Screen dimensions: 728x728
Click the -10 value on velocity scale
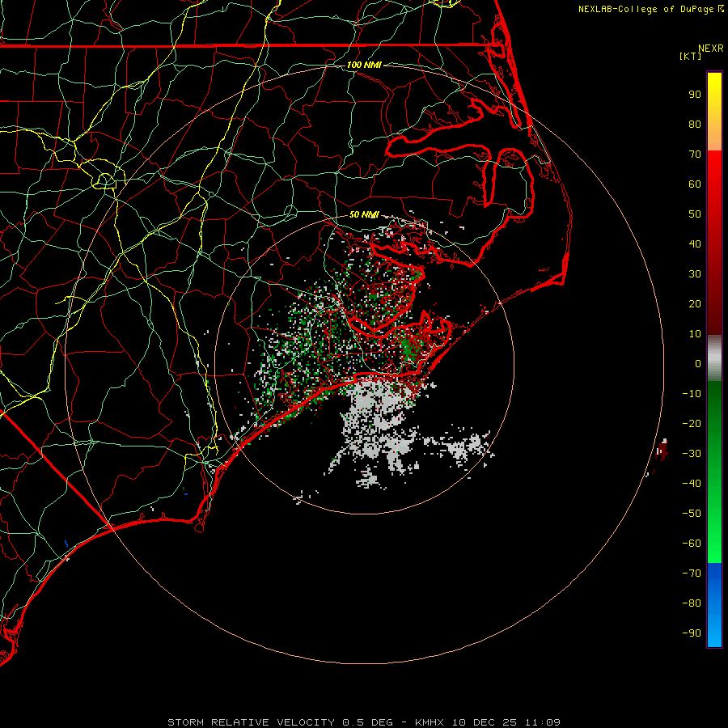(x=692, y=394)
